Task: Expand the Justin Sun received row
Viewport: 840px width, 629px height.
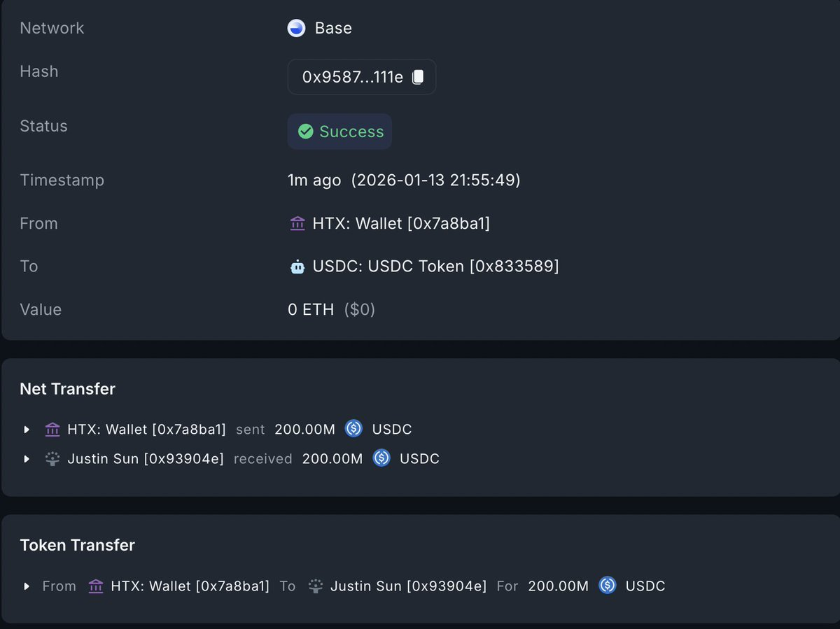Action: point(27,460)
